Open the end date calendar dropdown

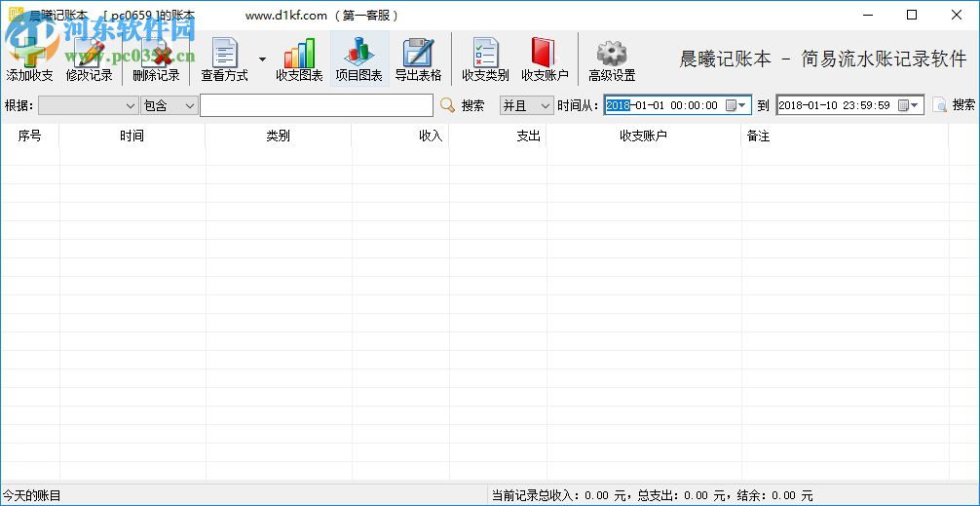pyautogui.click(x=909, y=105)
